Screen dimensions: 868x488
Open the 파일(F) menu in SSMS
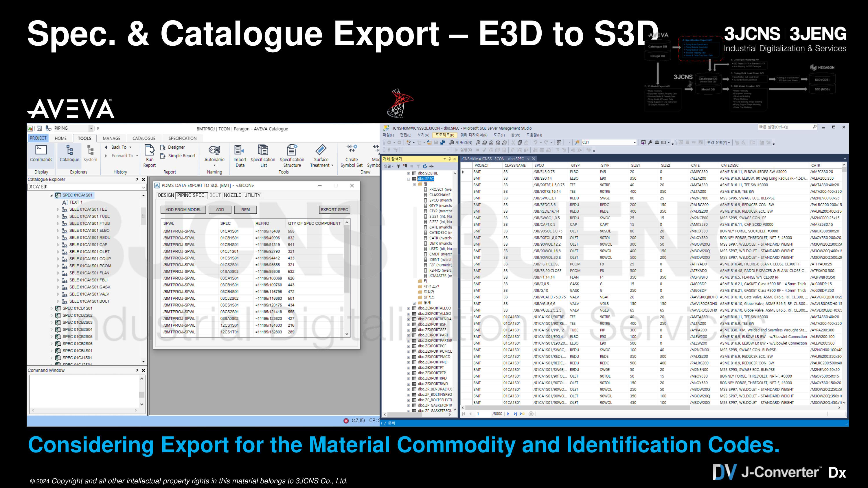[388, 135]
